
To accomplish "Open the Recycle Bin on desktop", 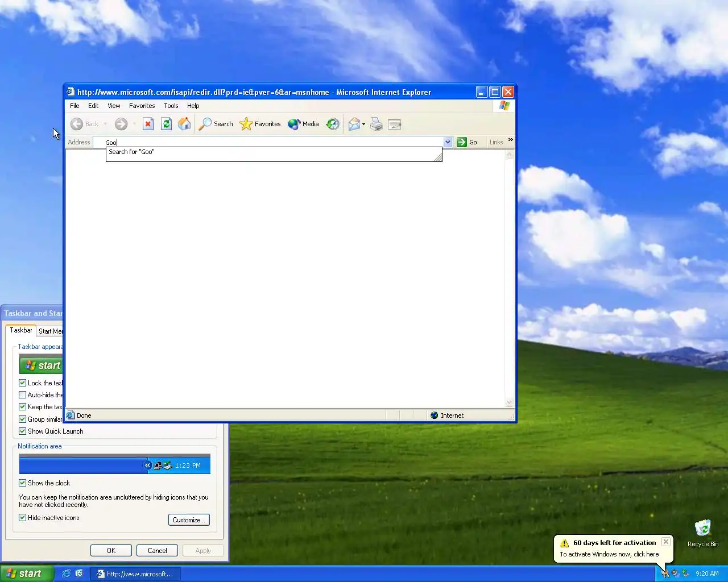I will click(x=703, y=533).
